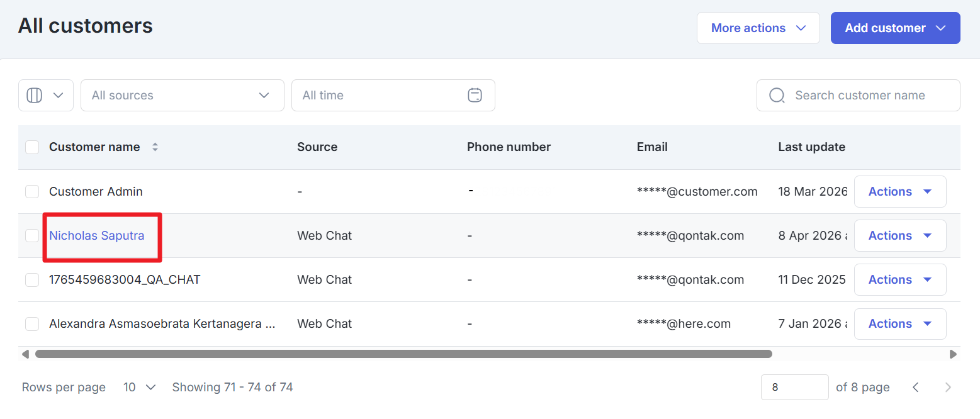Screen dimensions: 980x419
Task: Open Actions menu for Customer Admin
Action: pyautogui.click(x=899, y=192)
